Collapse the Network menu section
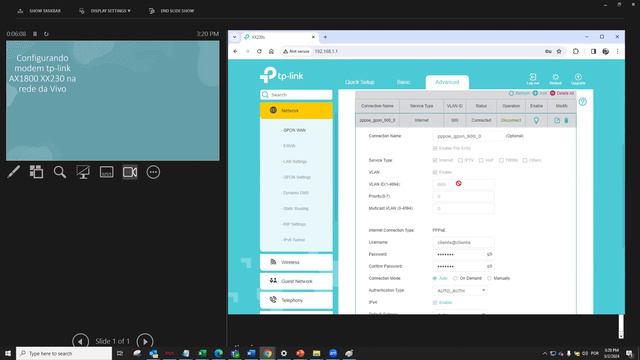The width and height of the screenshot is (640, 360). [296, 110]
